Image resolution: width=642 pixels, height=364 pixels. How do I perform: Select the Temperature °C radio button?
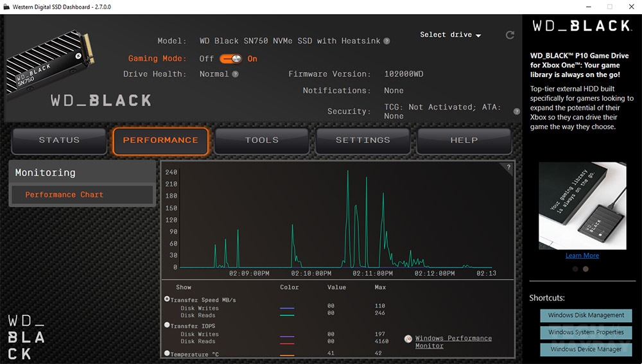coord(167,352)
